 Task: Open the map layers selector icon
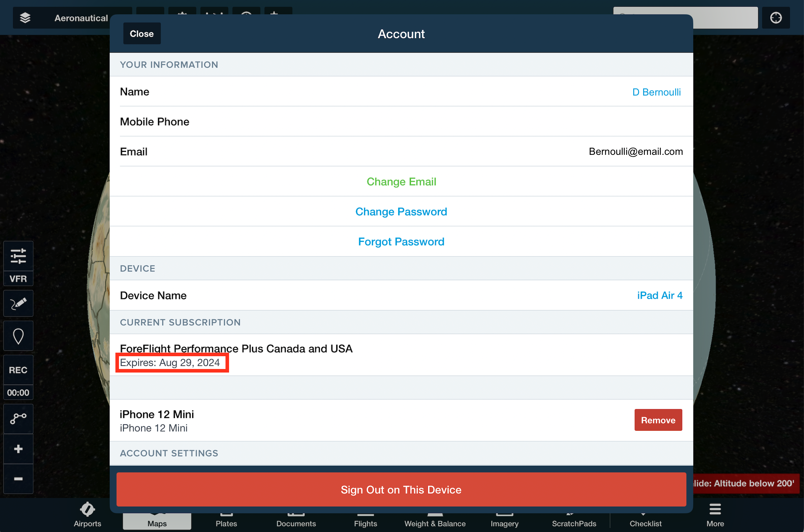25,18
